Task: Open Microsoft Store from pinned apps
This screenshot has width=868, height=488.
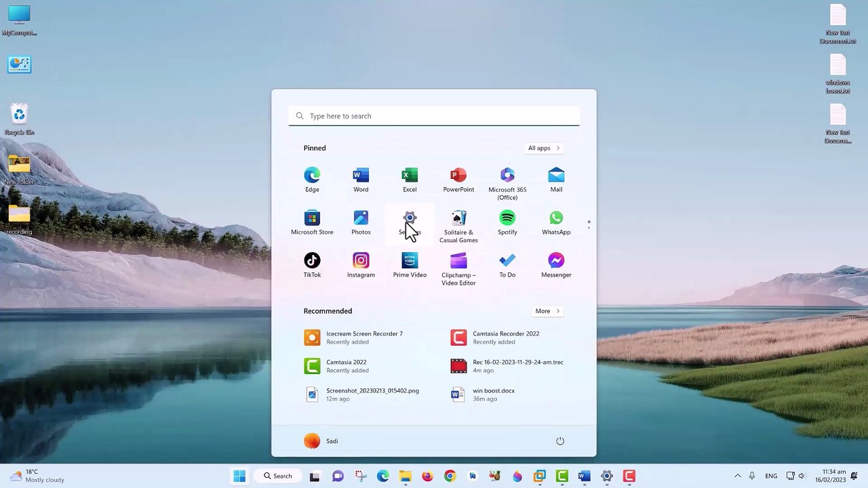Action: point(312,223)
